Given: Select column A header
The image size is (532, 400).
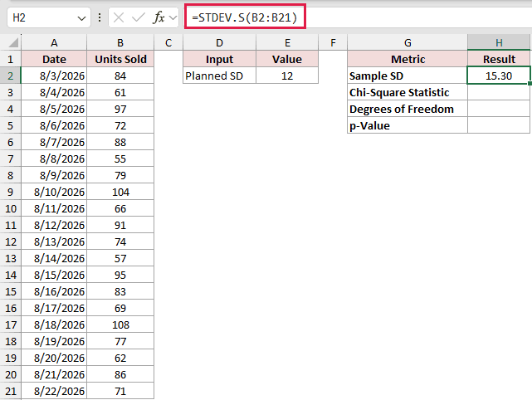Looking at the screenshot, I should click(54, 43).
